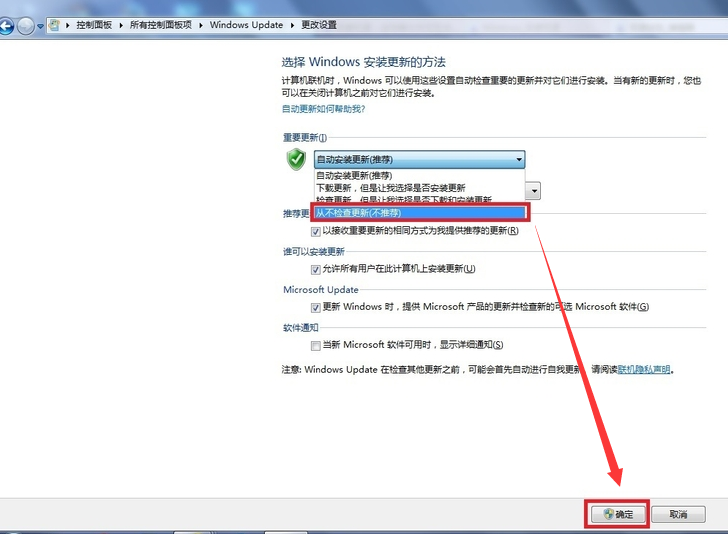Viewport: 728px width, 534px height.
Task: Click the 选择 Windows 安装更新的方法 heading
Action: coord(364,62)
